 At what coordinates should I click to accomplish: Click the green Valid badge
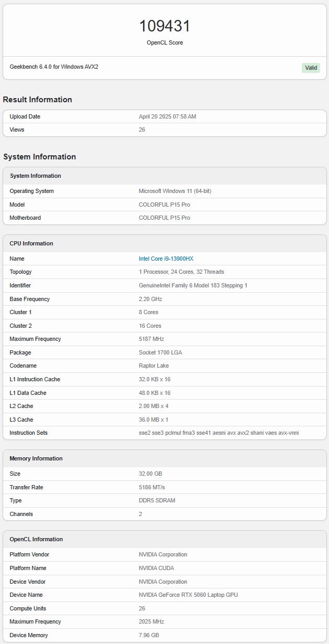coord(311,68)
